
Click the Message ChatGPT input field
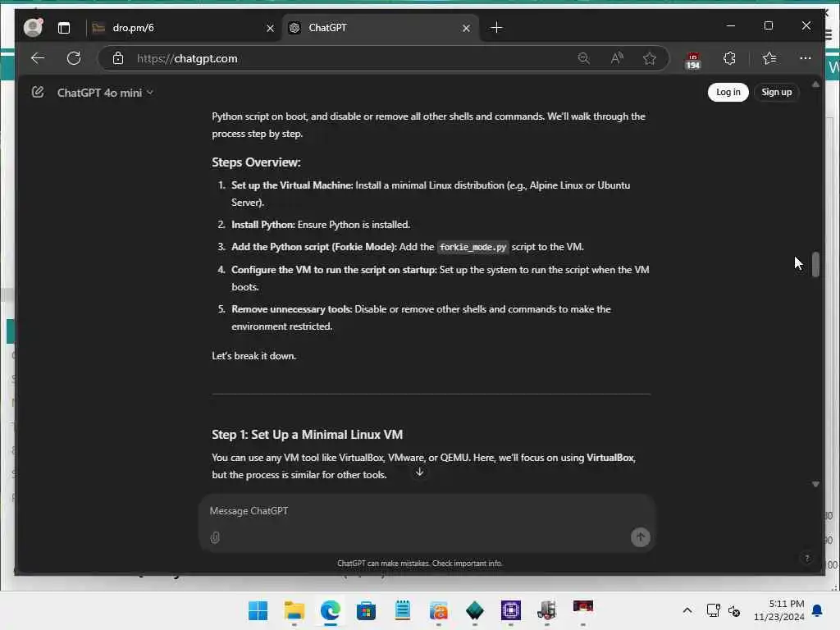pyautogui.click(x=427, y=511)
